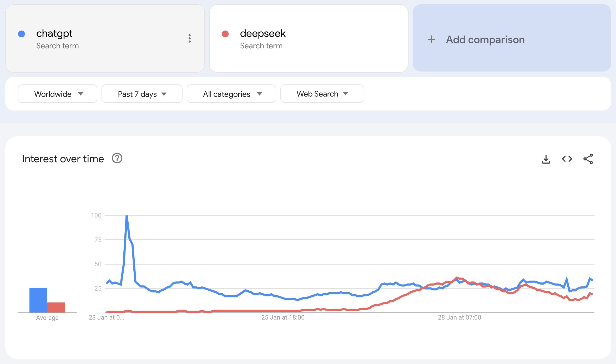Click the y-axis value '50'

(98, 264)
